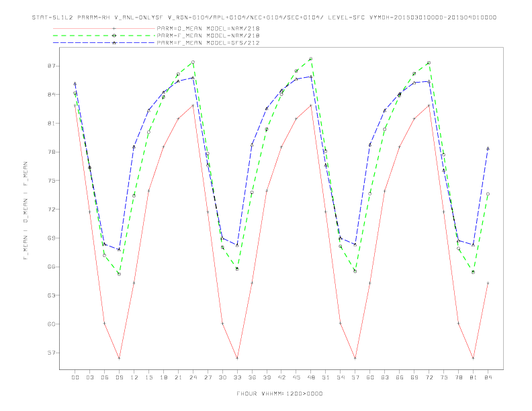Image resolution: width=532 pixels, height=411 pixels.
Task: Click x-axis forecast hour 54
Action: point(341,377)
